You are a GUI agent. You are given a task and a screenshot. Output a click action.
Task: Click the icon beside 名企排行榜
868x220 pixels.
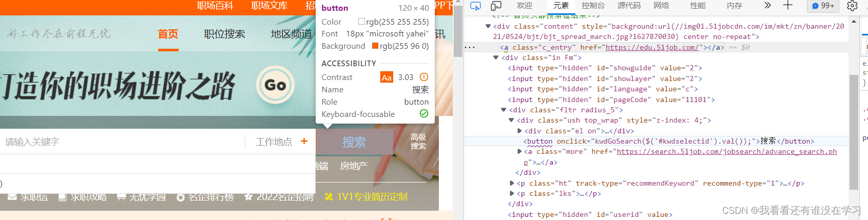pos(181,197)
